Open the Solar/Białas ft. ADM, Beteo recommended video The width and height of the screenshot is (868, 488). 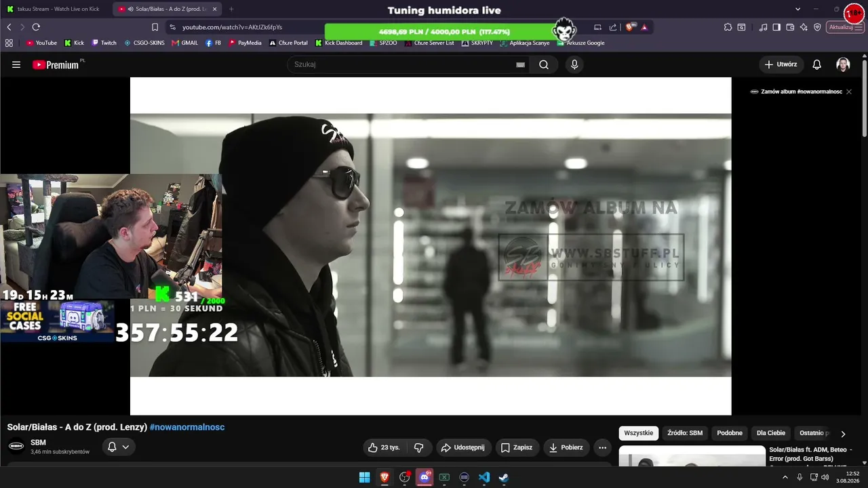810,454
